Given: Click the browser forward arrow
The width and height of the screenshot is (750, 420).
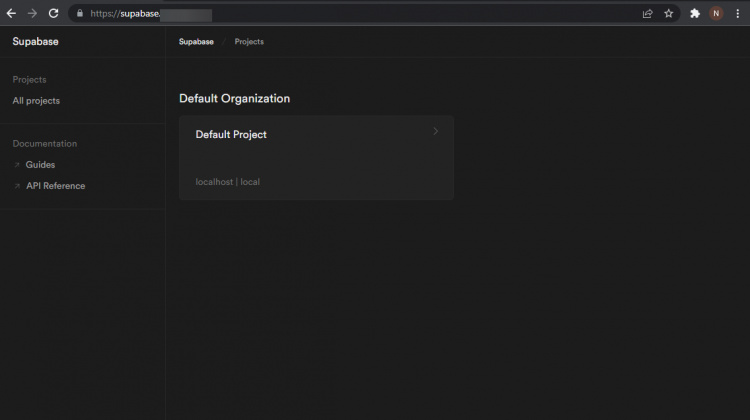Looking at the screenshot, I should (x=32, y=13).
